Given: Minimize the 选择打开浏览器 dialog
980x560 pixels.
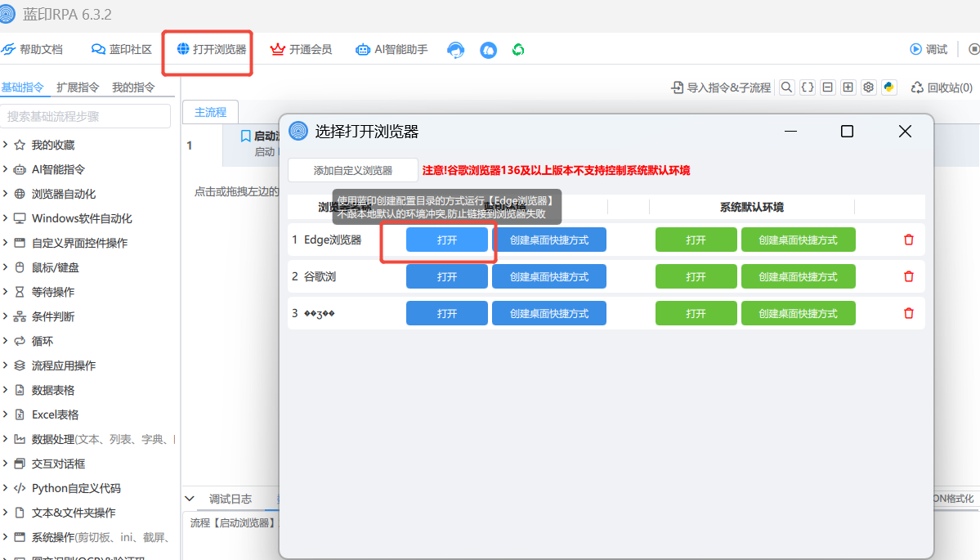Looking at the screenshot, I should [790, 132].
